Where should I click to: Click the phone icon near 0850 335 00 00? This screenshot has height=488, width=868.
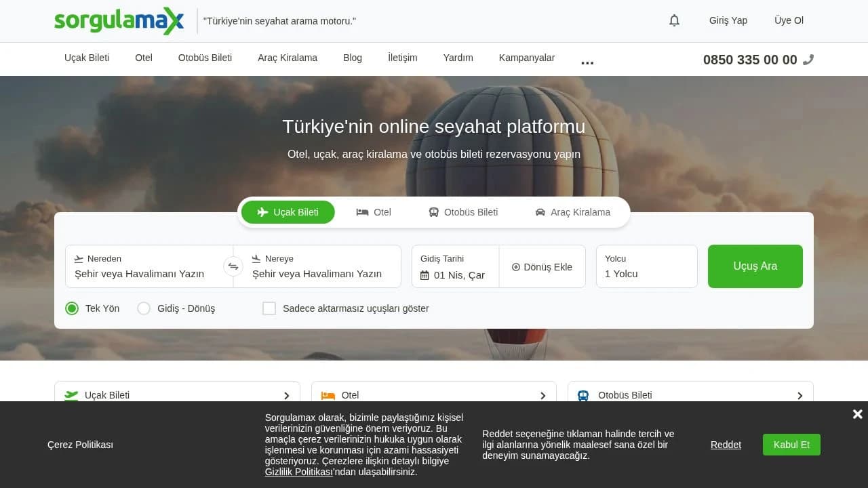[x=808, y=60]
